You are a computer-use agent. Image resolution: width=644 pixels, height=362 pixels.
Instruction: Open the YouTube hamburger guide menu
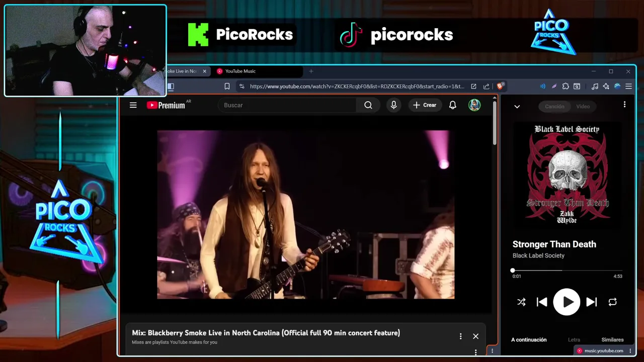[133, 105]
